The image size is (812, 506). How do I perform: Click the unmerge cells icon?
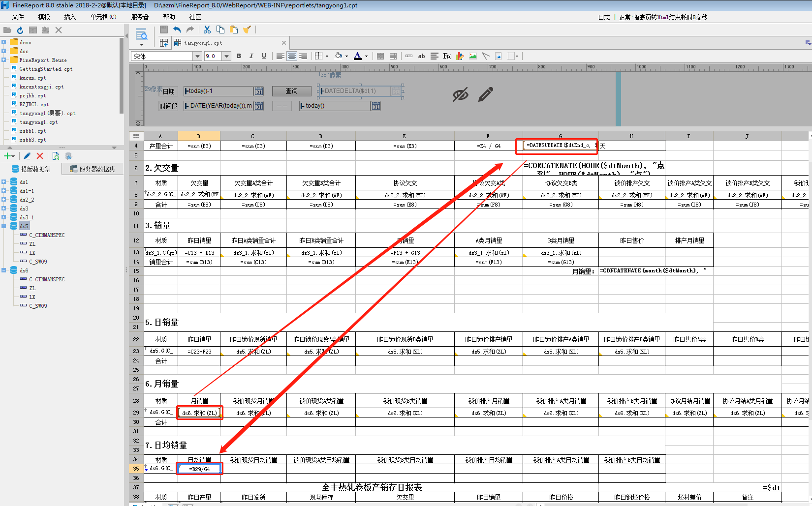(393, 56)
